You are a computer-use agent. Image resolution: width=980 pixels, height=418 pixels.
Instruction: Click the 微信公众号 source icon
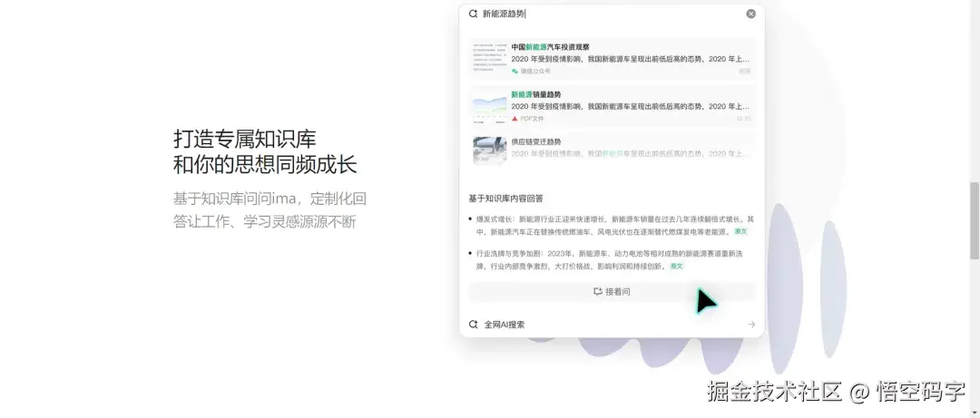[x=515, y=72]
